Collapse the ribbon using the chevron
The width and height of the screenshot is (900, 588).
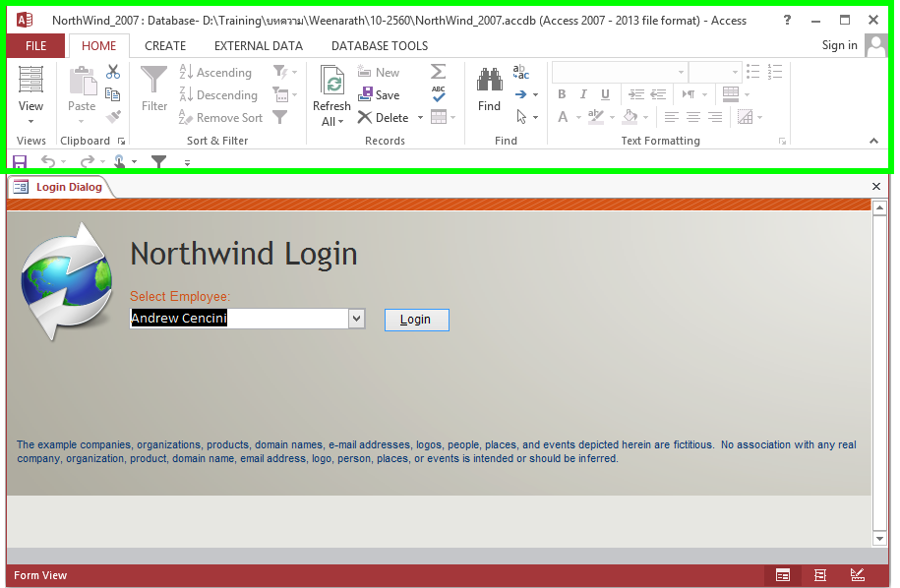[x=873, y=140]
